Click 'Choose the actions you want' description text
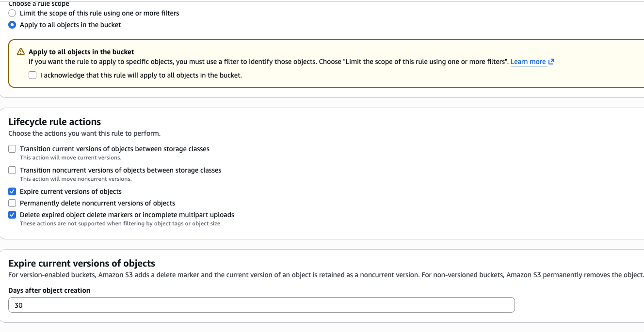644x332 pixels. (84, 133)
